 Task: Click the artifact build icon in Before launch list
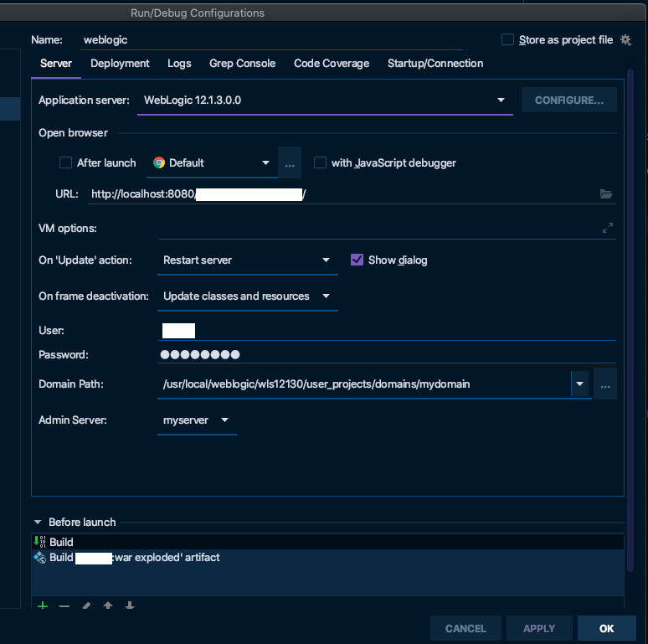(39, 557)
